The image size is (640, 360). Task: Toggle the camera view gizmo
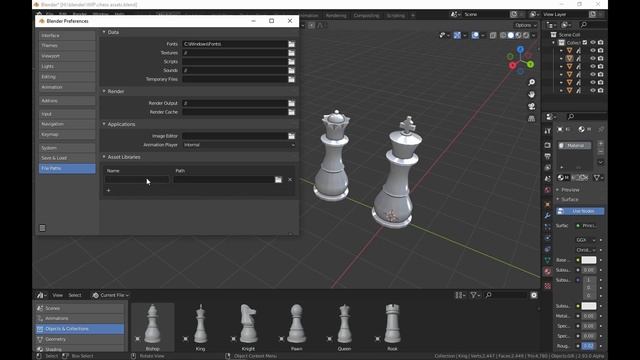click(531, 106)
